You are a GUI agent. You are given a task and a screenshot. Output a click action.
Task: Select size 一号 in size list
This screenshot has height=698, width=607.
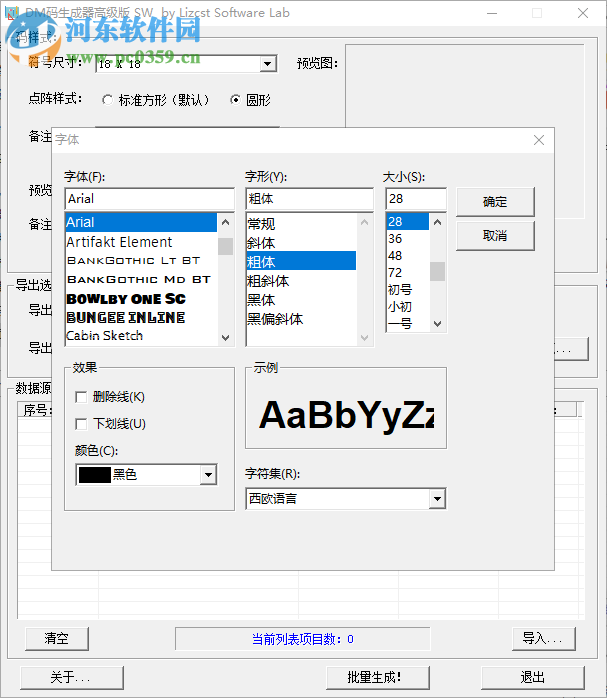(408, 323)
